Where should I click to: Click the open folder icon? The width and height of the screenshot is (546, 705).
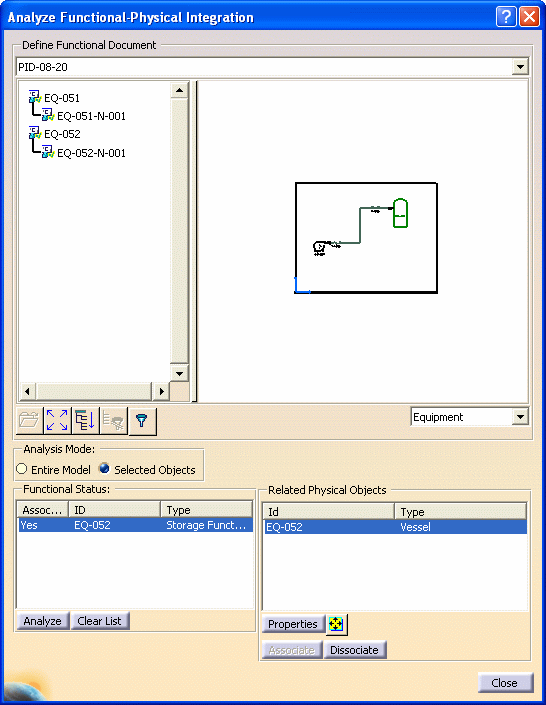[x=29, y=421]
